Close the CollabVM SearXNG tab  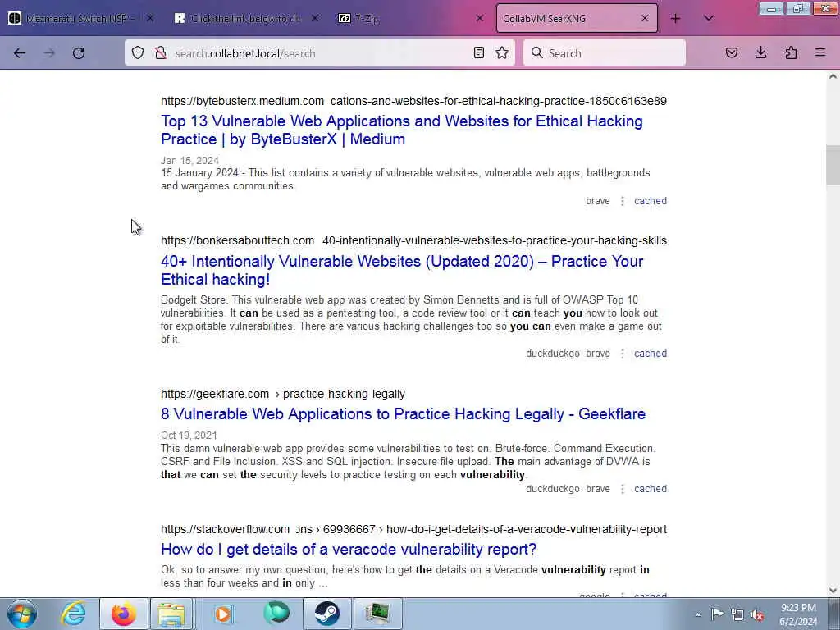point(645,19)
